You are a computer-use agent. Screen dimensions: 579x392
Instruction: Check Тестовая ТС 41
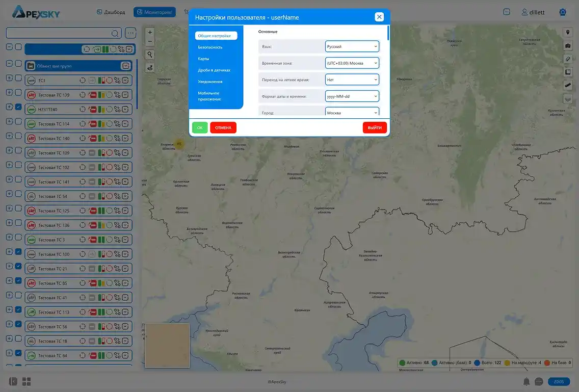pyautogui.click(x=18, y=295)
